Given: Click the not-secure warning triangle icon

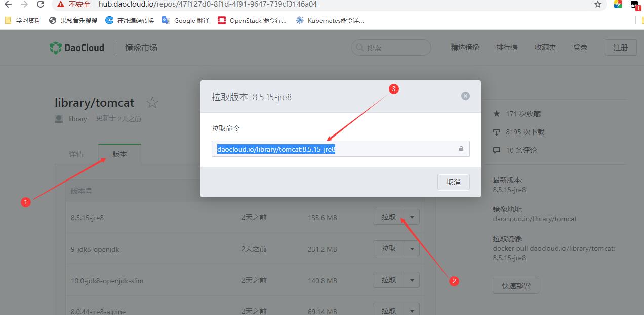Looking at the screenshot, I should (x=61, y=5).
